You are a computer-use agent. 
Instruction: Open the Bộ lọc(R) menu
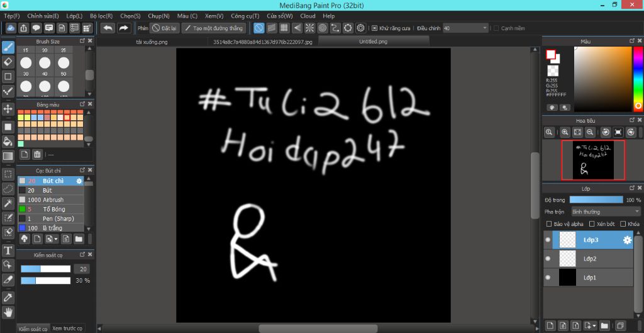[101, 16]
